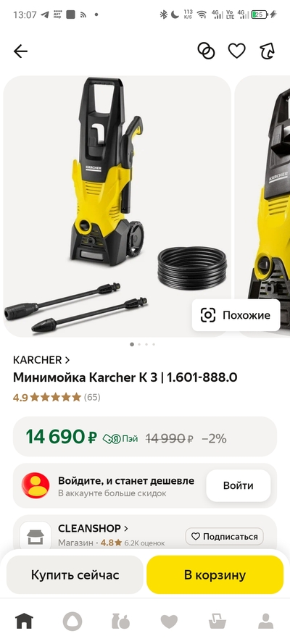Screen dimensions: 290x644
Task: Tap the CLEANSHOP store icon
Action: coord(36,536)
